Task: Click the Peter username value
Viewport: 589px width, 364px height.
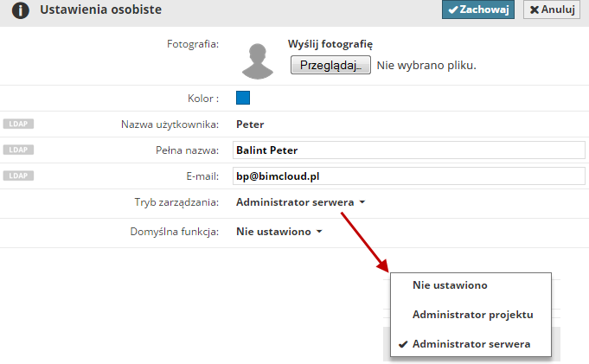Action: pyautogui.click(x=250, y=124)
